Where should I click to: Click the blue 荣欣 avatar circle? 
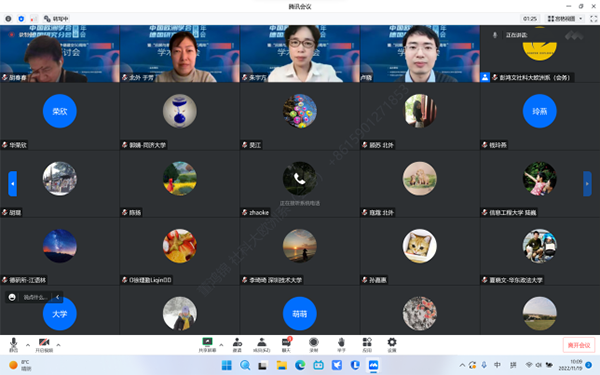point(60,111)
